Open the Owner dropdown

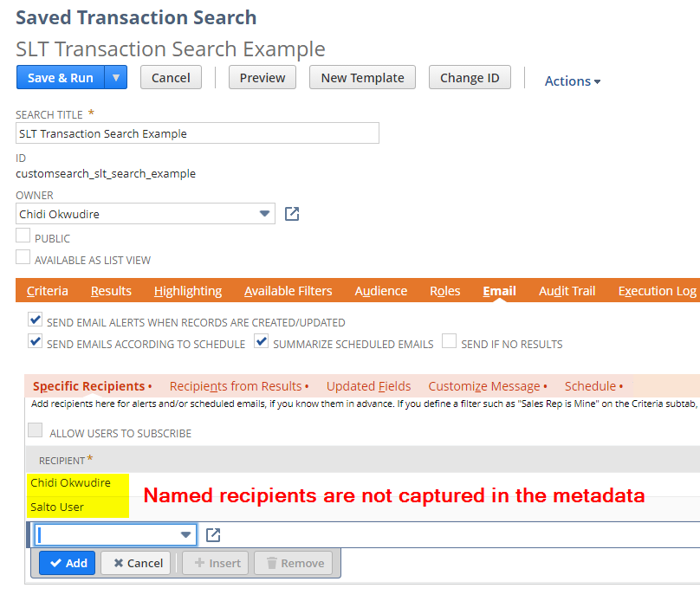point(267,213)
